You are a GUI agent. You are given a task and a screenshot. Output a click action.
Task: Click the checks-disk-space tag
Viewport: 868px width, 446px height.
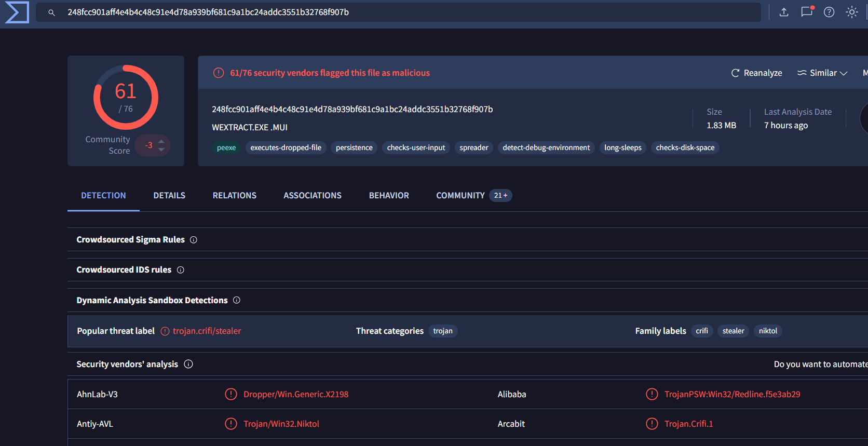click(x=685, y=148)
